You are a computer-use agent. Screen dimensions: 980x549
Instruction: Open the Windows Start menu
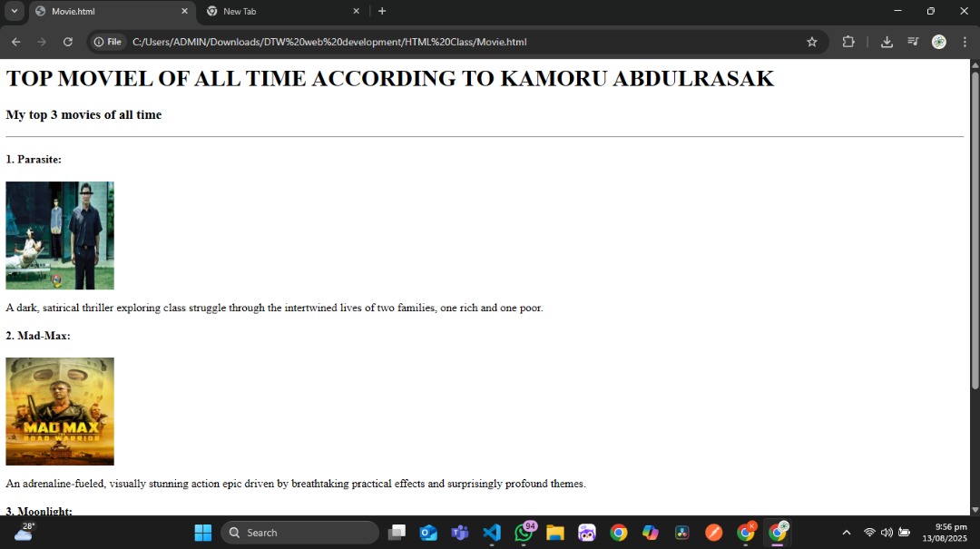[x=203, y=533]
